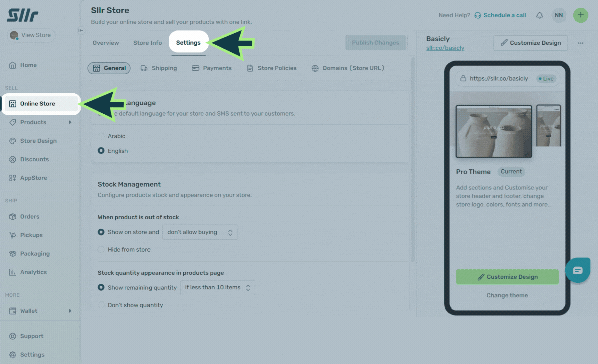Switch to the Store Info tab
The width and height of the screenshot is (598, 364).
147,43
